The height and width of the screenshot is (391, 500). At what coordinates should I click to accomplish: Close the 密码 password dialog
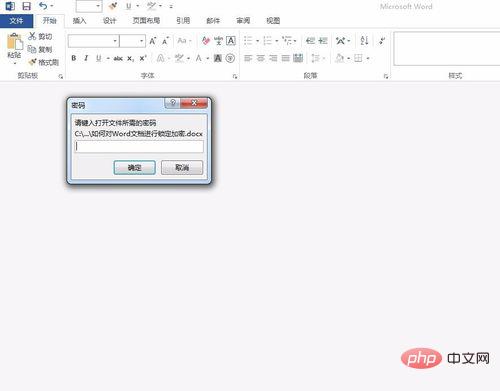coord(194,103)
